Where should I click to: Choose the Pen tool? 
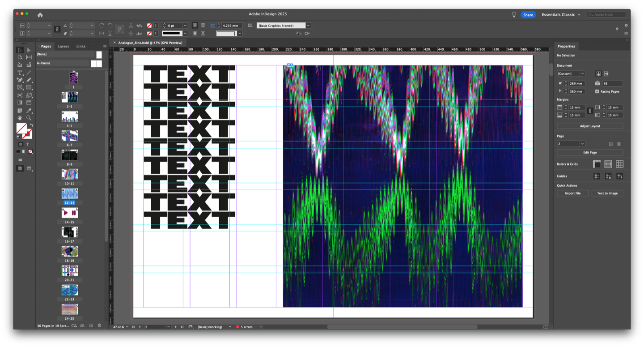[x=20, y=80]
